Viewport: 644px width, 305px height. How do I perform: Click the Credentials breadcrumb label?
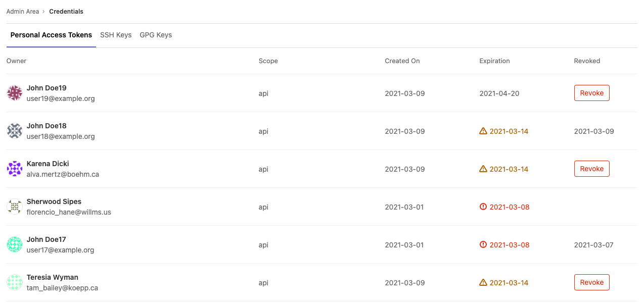coord(66,11)
